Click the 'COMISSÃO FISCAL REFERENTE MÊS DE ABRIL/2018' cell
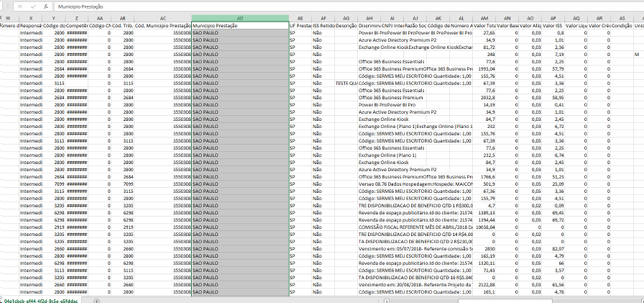The height and width of the screenshot is (303, 644). 416,227
